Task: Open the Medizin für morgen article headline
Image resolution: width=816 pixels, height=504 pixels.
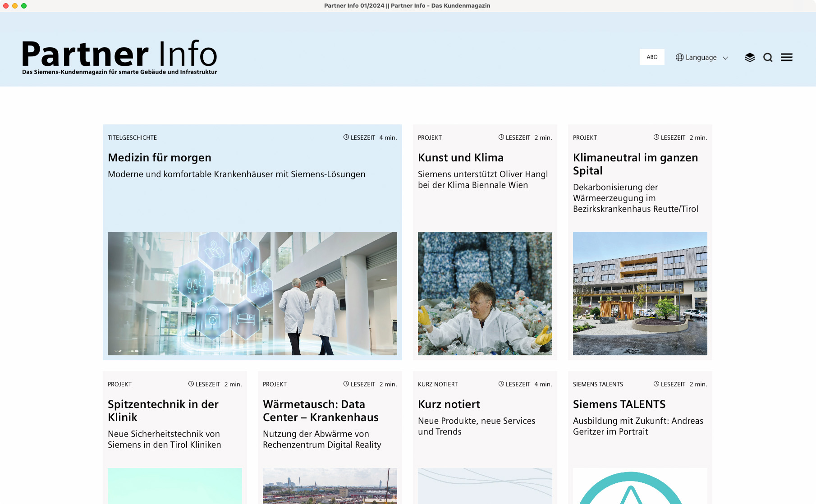Action: coord(160,158)
